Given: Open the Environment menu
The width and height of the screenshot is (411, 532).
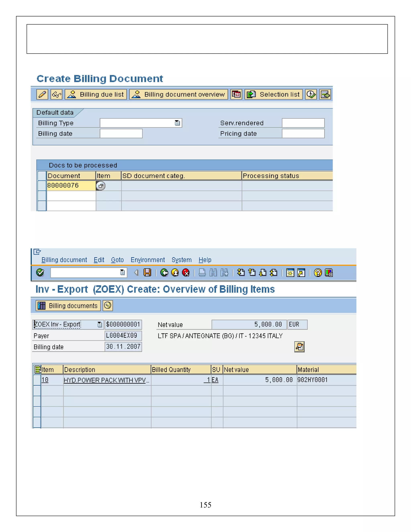Looking at the screenshot, I should 148,260.
